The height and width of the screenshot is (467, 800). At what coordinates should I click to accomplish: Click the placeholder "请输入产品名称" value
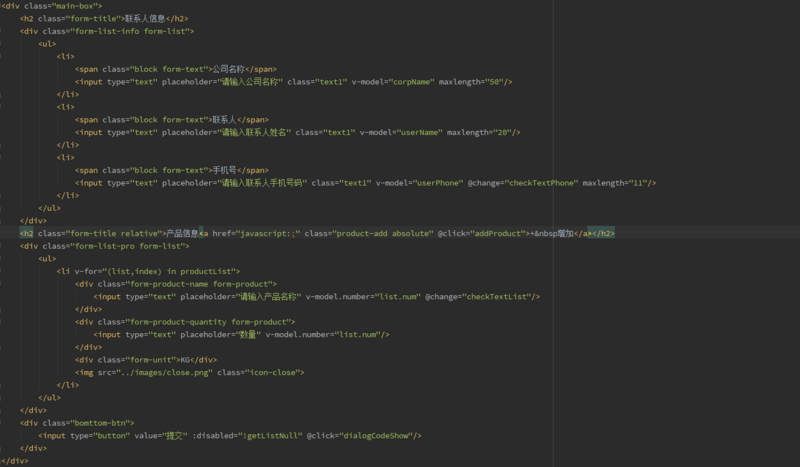pos(268,297)
